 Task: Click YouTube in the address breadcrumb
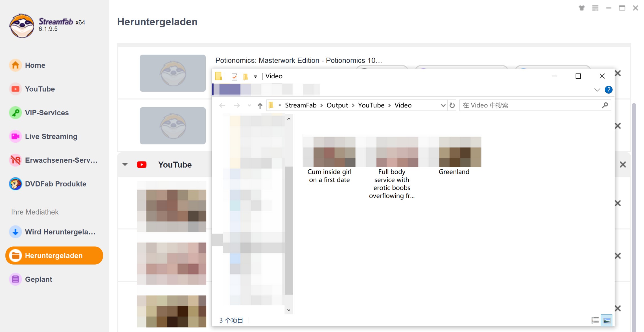[371, 105]
